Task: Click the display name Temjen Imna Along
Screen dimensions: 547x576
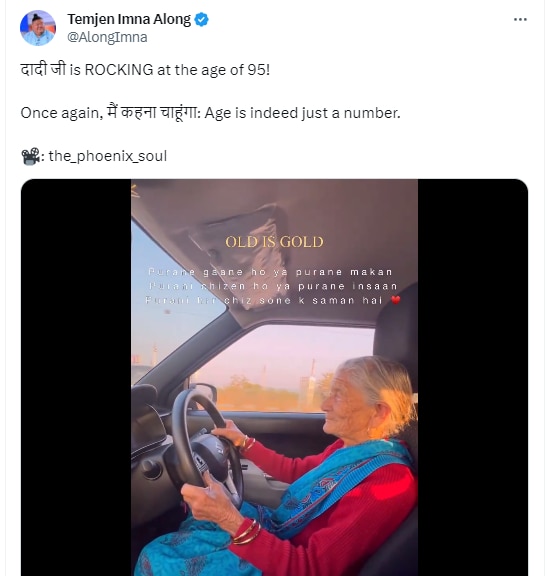Action: coord(129,19)
